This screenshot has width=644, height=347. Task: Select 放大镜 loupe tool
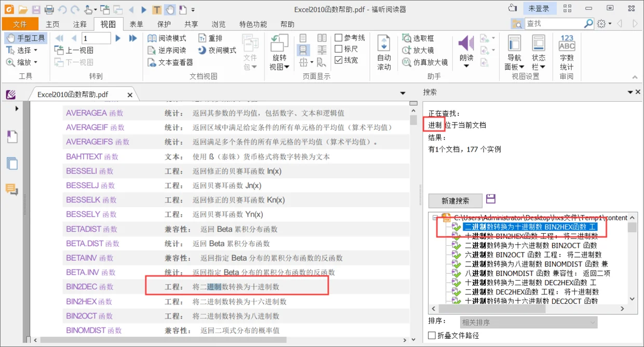(x=418, y=50)
